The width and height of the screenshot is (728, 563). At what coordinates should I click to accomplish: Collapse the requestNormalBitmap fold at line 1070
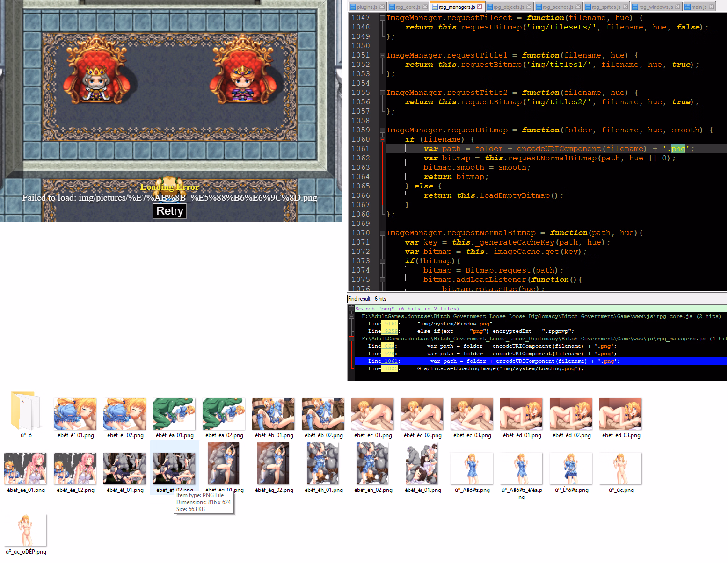pos(382,233)
